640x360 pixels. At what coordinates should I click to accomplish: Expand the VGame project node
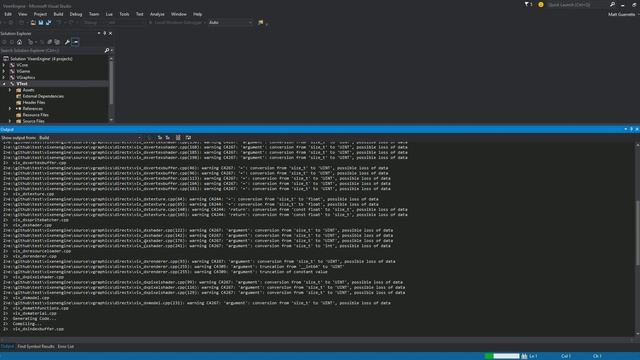coord(4,71)
